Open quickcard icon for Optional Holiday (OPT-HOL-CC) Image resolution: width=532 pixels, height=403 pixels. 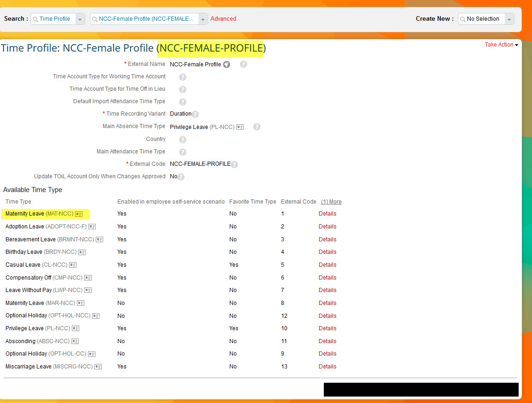coord(92,354)
